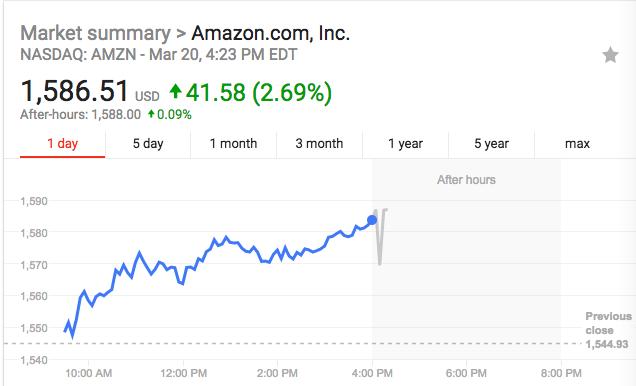
Task: Click the Amazon.com, Inc. title
Action: pyautogui.click(x=271, y=33)
